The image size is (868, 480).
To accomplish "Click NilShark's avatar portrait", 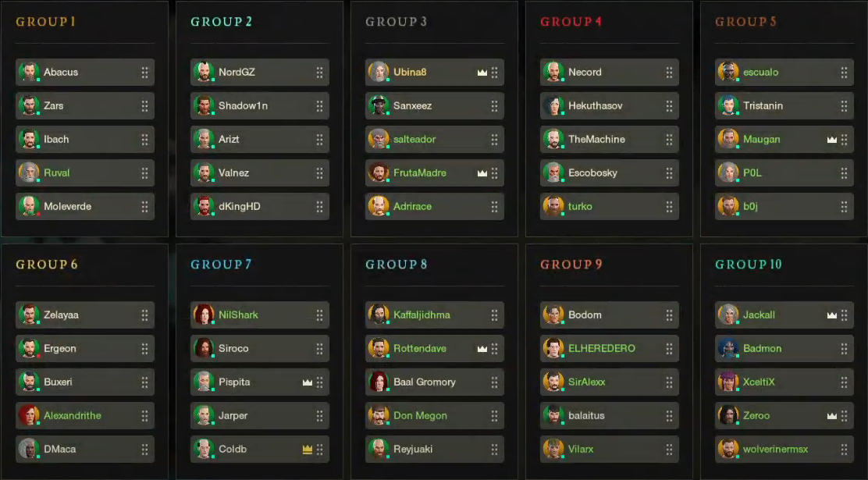I will [204, 315].
